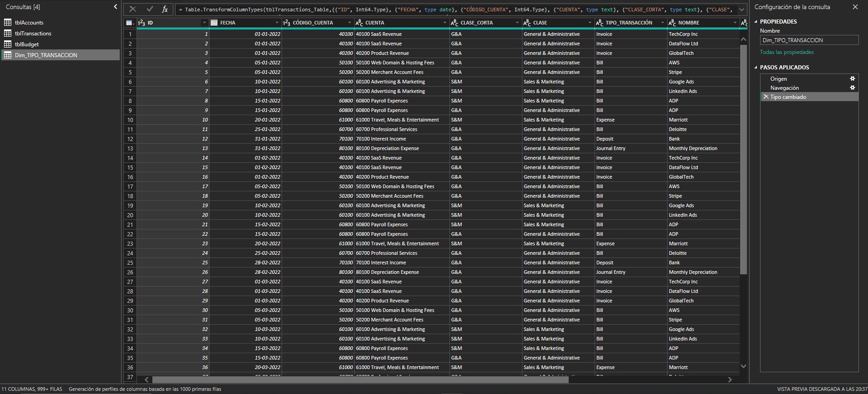Click 'VISTA PREVIA DESCARGADA' status text
The image size is (868, 394).
tap(821, 389)
